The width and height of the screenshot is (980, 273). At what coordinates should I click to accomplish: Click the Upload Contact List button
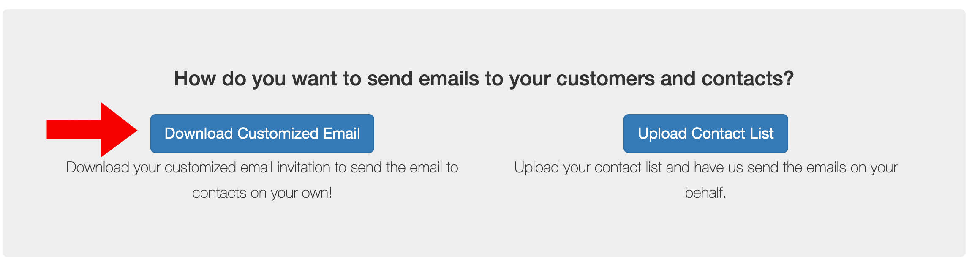705,134
